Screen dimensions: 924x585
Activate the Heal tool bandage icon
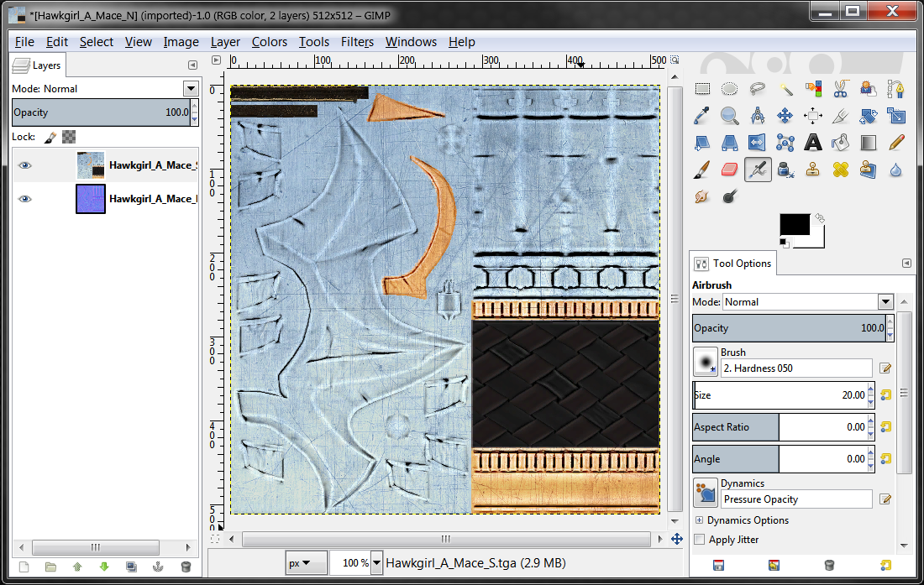click(840, 170)
